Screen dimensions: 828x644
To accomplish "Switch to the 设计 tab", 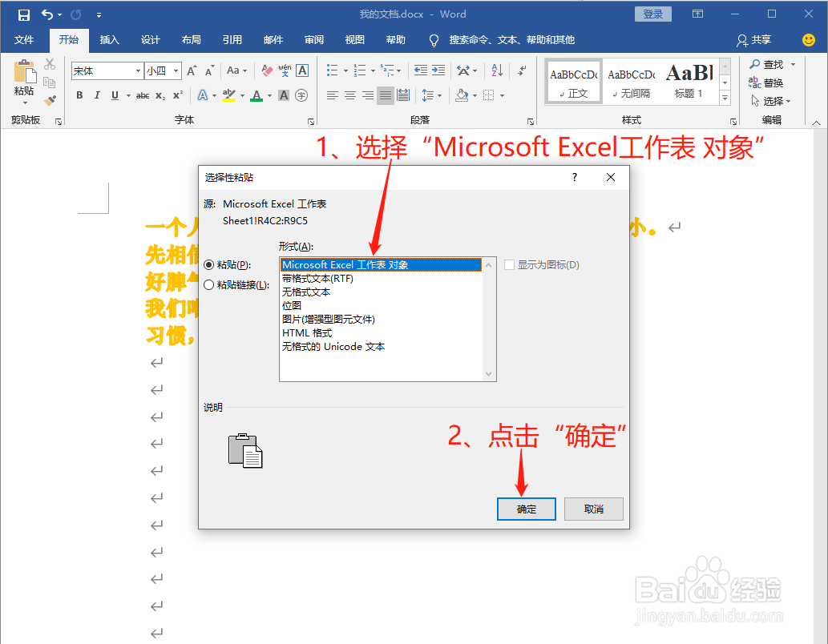I will pos(151,39).
